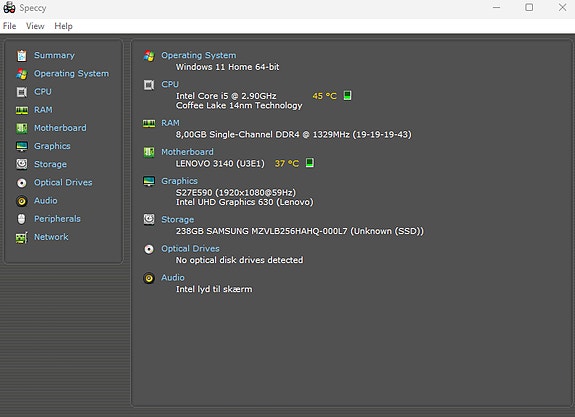Click the Summary clipboard icon in sidebar
575x417 pixels.
coord(22,56)
